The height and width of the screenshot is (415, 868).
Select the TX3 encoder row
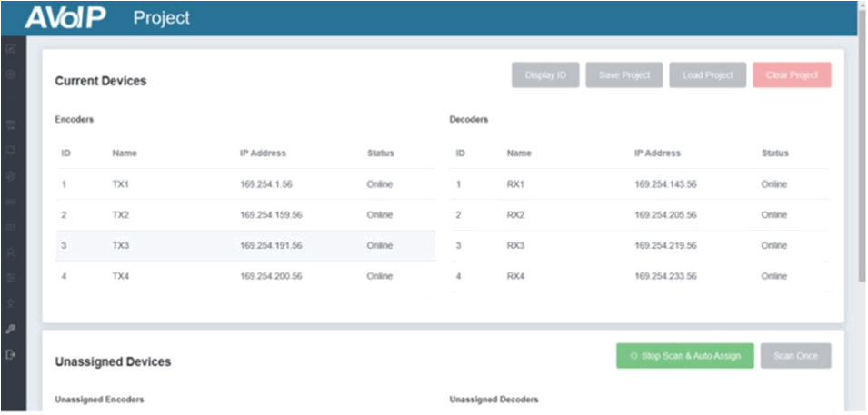click(x=245, y=246)
